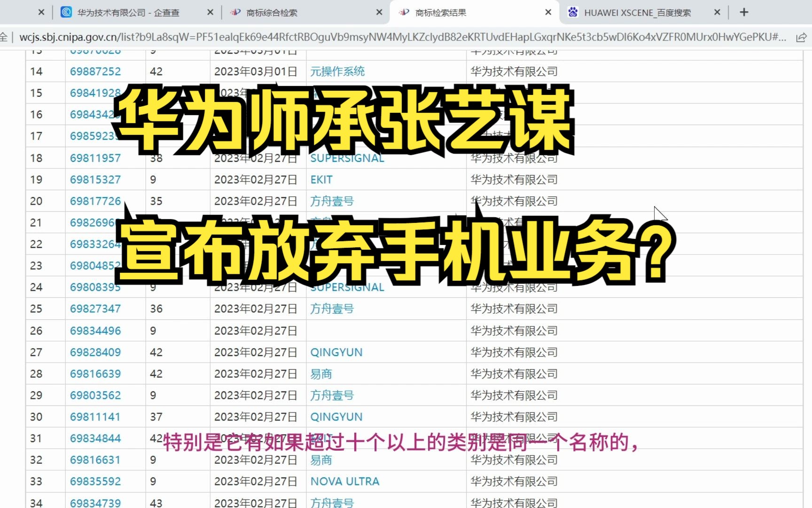This screenshot has height=508, width=812.
Task: Open application number 69887252
Action: coord(95,71)
